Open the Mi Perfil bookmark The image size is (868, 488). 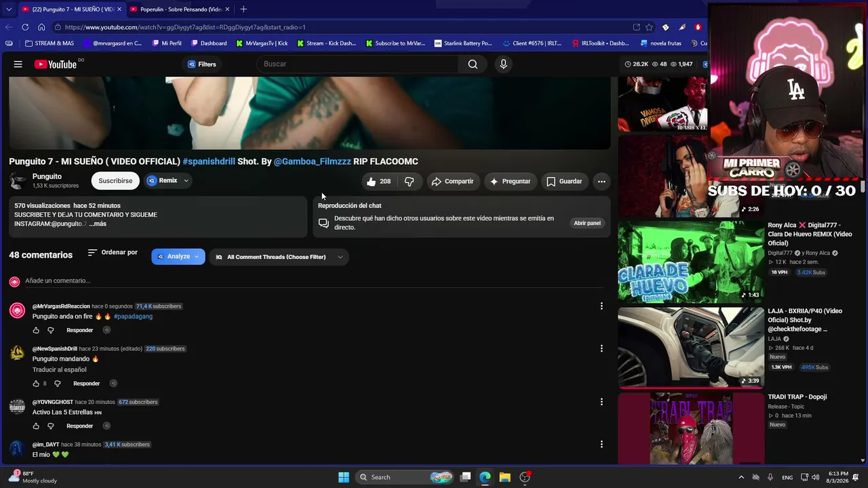(167, 43)
